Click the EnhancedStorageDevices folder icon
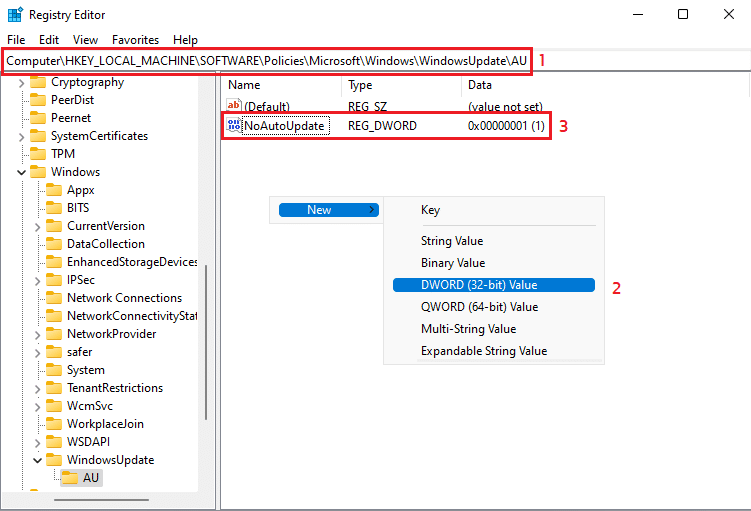Image resolution: width=751 pixels, height=511 pixels. point(54,262)
